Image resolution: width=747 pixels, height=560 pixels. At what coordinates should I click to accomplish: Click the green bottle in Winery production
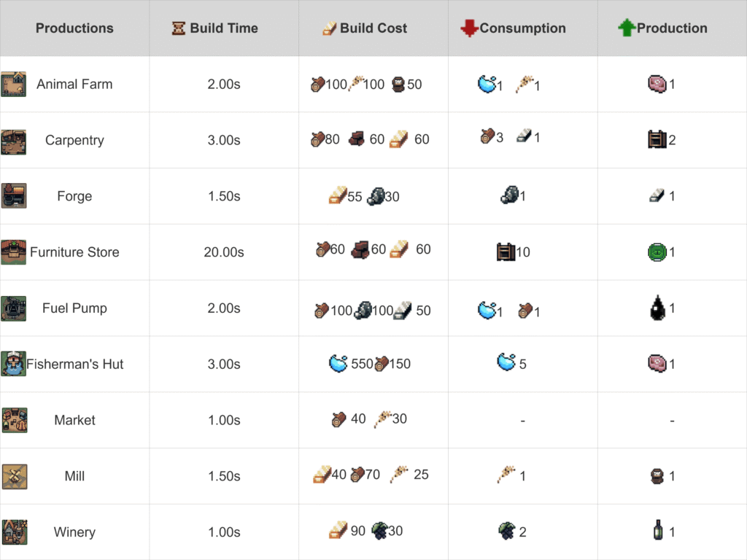658,531
